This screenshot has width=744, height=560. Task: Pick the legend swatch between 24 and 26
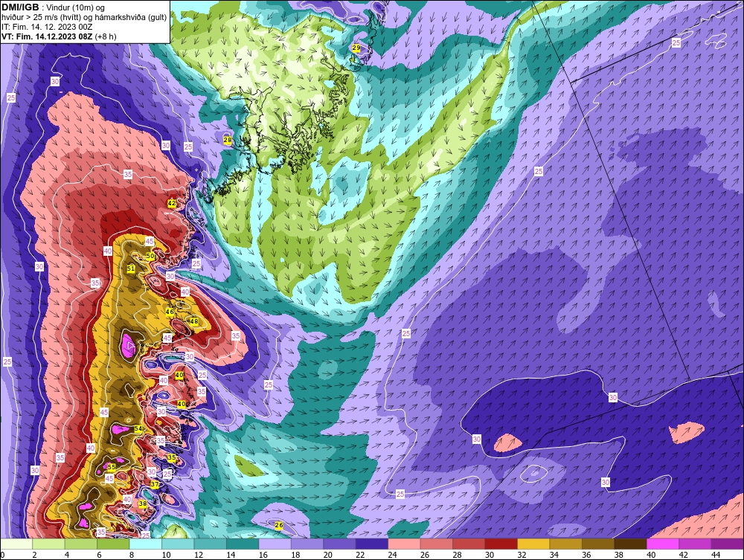pyautogui.click(x=404, y=544)
